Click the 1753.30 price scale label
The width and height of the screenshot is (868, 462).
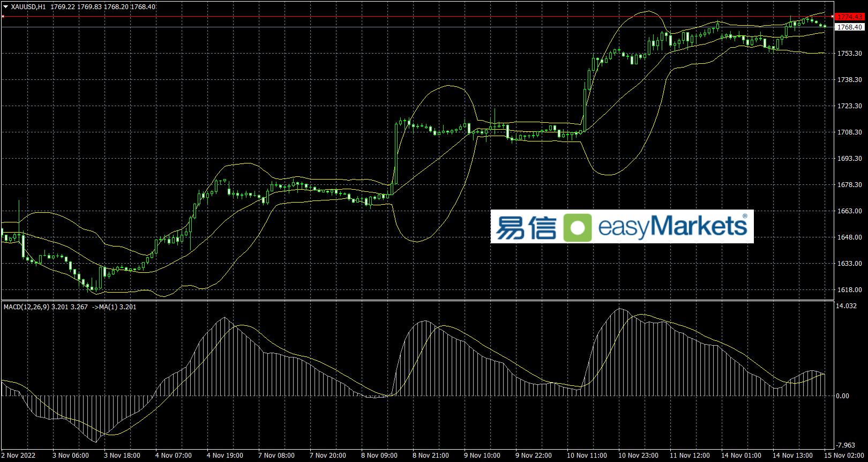click(x=850, y=54)
